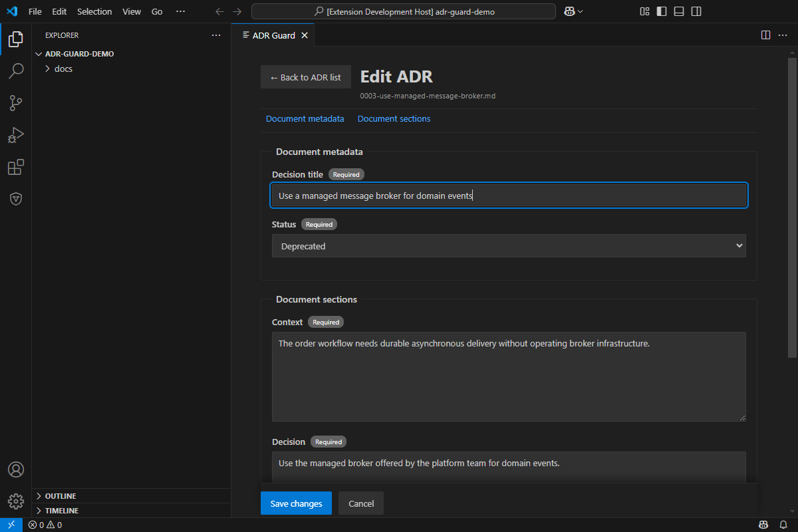The width and height of the screenshot is (798, 532).
Task: Open the notifications bell
Action: [783, 525]
